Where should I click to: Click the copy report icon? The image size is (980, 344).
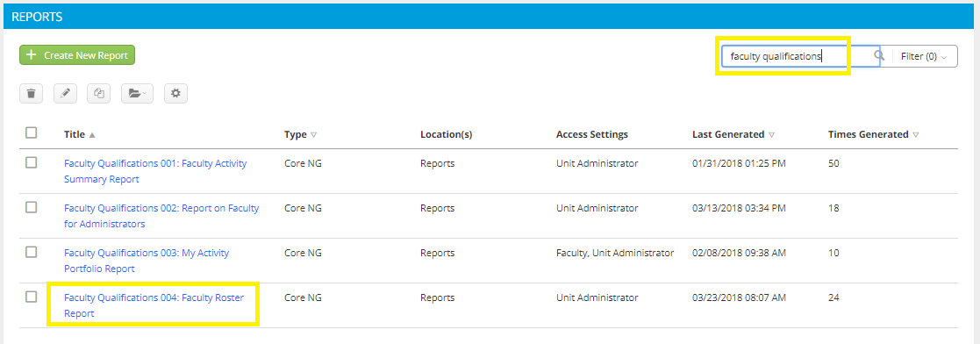pos(99,94)
